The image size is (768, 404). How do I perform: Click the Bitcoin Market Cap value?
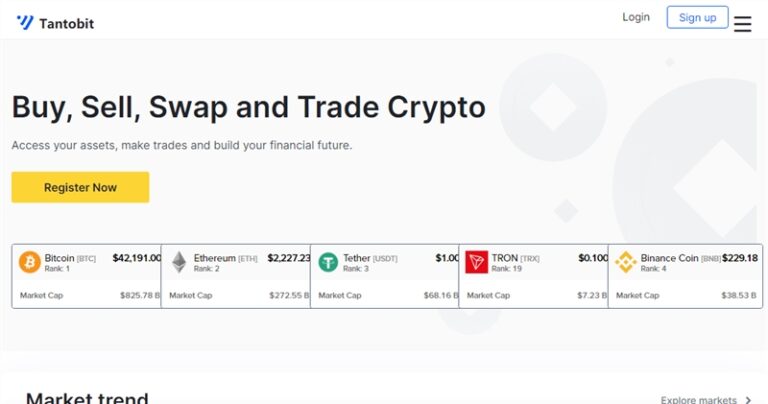coord(140,295)
